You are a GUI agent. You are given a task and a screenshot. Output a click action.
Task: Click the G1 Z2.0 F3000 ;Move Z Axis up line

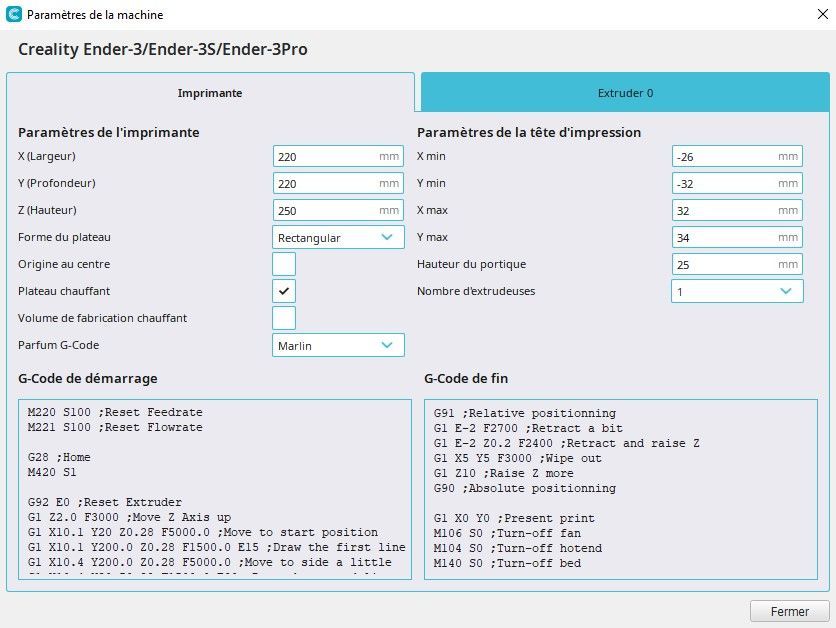(x=130, y=517)
